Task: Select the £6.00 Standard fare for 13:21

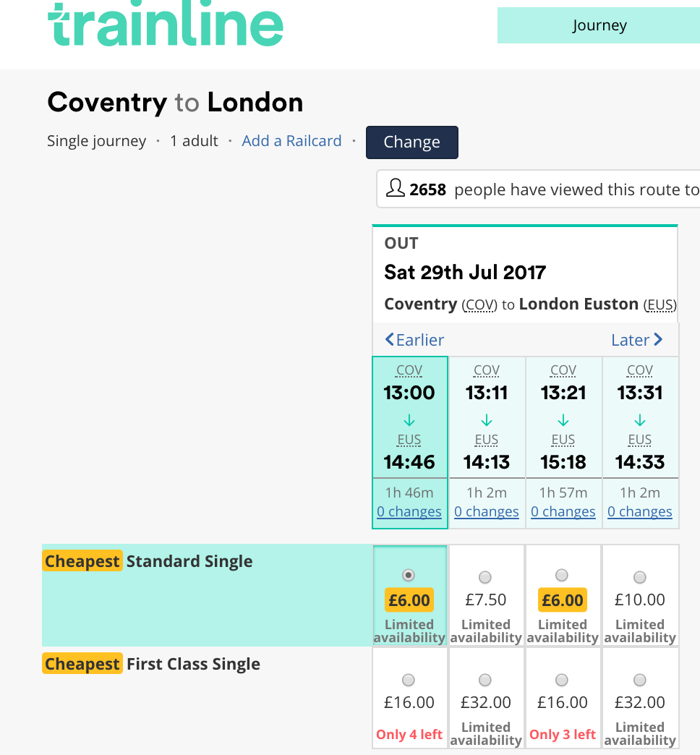Action: click(562, 576)
